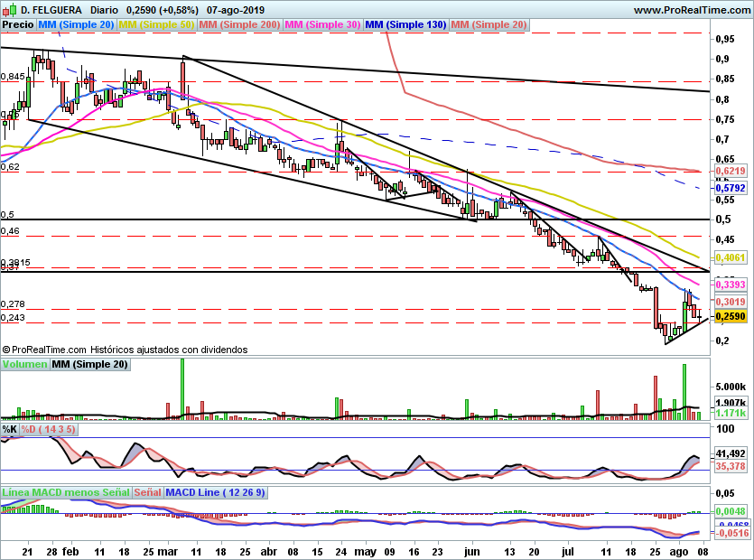Select the %D (14 3 5) label
754x560 pixels.
(48, 429)
